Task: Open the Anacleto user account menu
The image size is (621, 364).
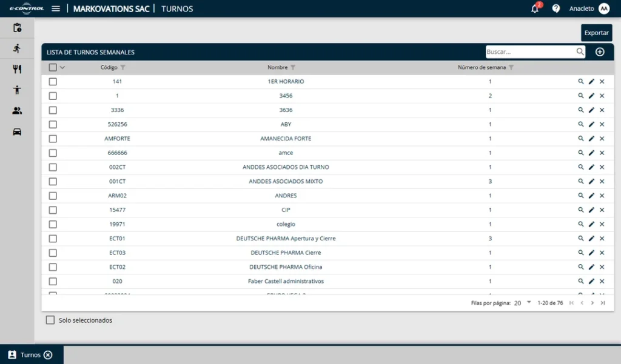Action: 589,8
